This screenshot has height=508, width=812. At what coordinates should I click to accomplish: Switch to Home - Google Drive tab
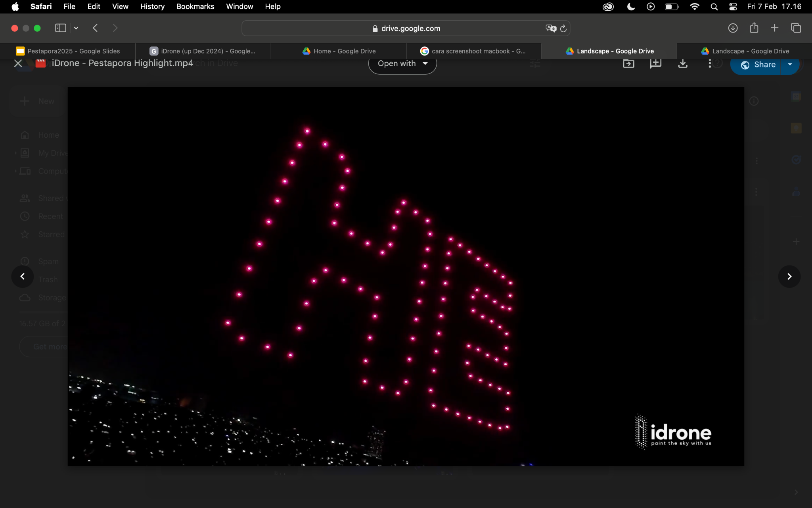click(x=339, y=51)
